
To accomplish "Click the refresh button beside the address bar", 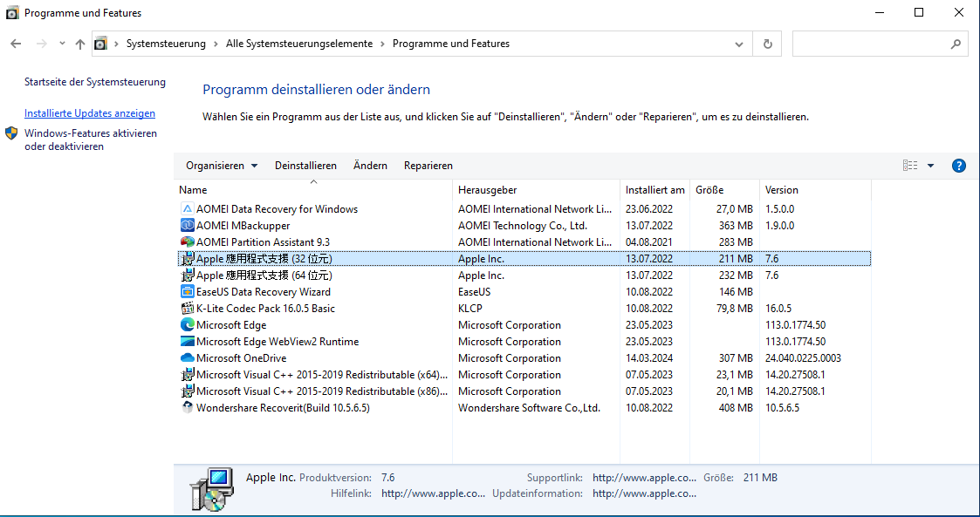I will pos(767,44).
